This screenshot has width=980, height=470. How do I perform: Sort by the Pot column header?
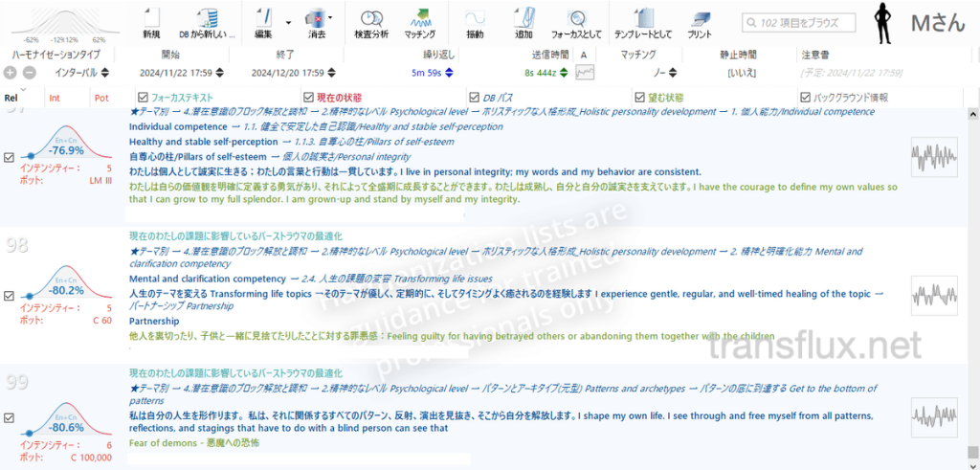pos(100,99)
